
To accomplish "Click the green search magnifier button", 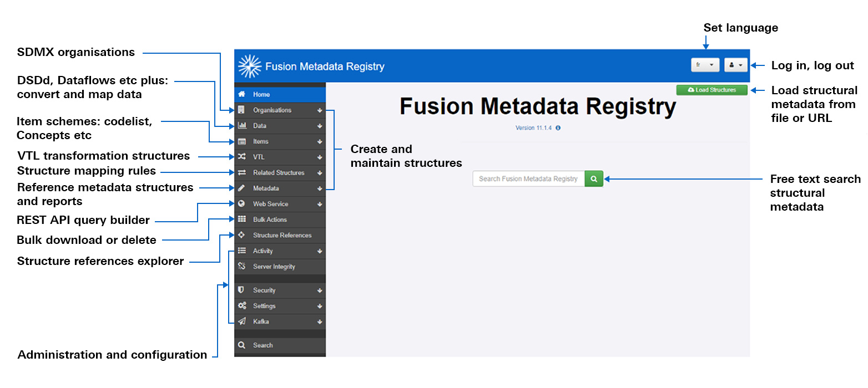I will click(594, 179).
